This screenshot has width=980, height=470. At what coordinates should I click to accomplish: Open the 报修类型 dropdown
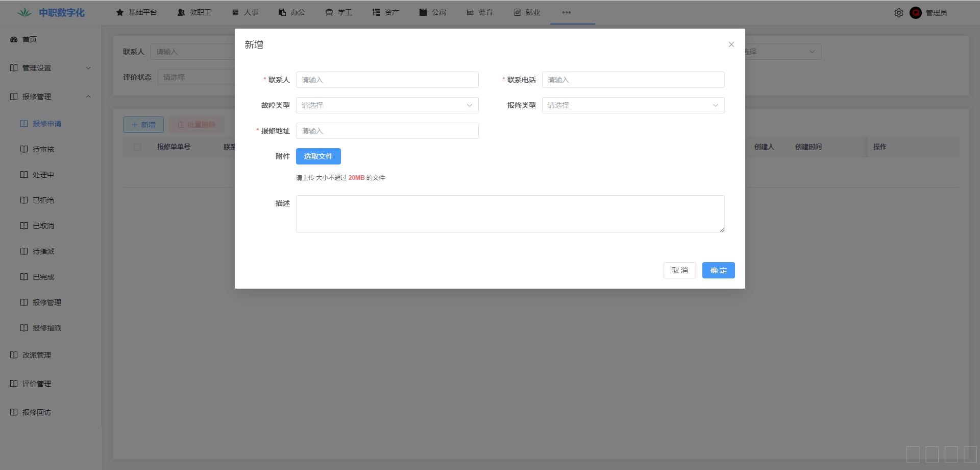pyautogui.click(x=633, y=105)
